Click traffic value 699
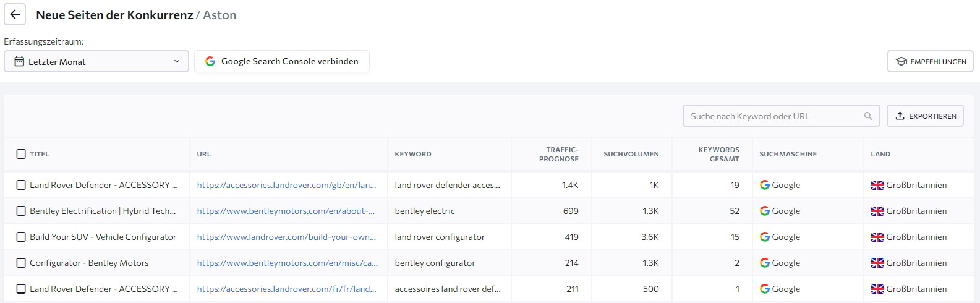The width and height of the screenshot is (980, 303). tap(571, 211)
